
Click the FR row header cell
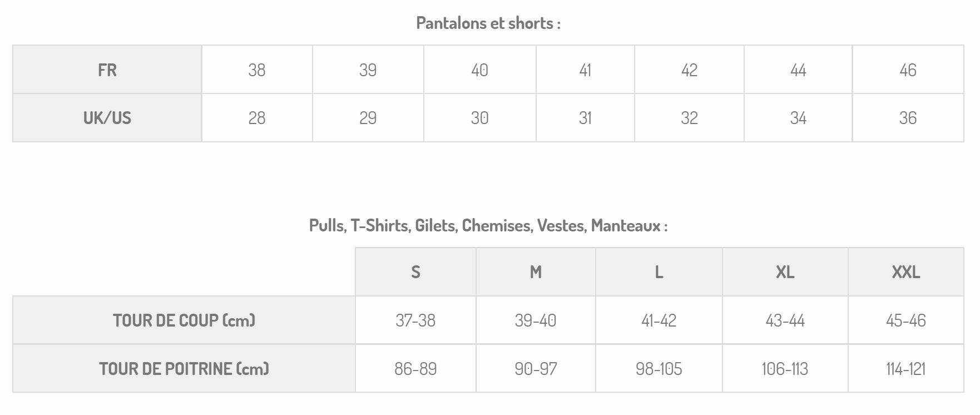point(107,70)
